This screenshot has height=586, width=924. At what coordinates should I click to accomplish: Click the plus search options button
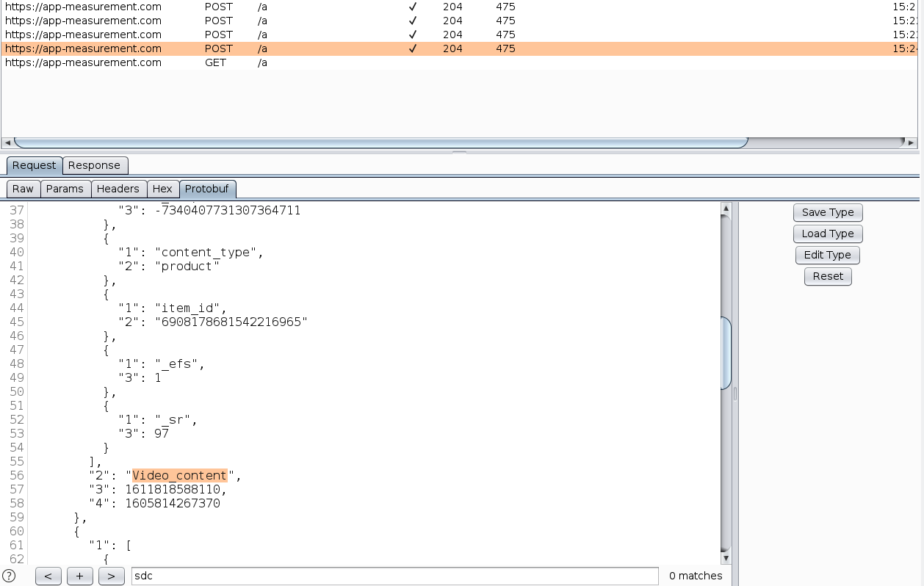coord(79,576)
